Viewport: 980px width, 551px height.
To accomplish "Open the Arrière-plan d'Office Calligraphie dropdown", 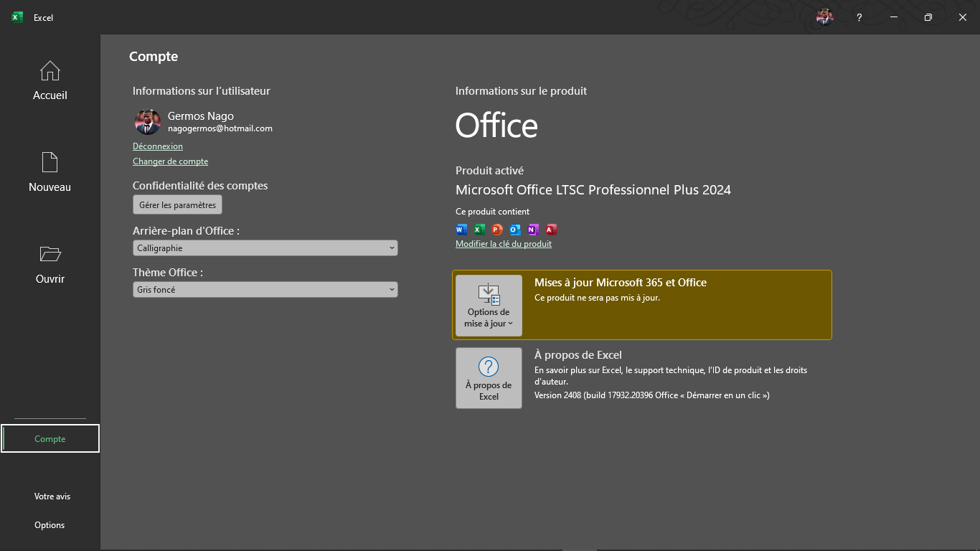I will point(265,248).
